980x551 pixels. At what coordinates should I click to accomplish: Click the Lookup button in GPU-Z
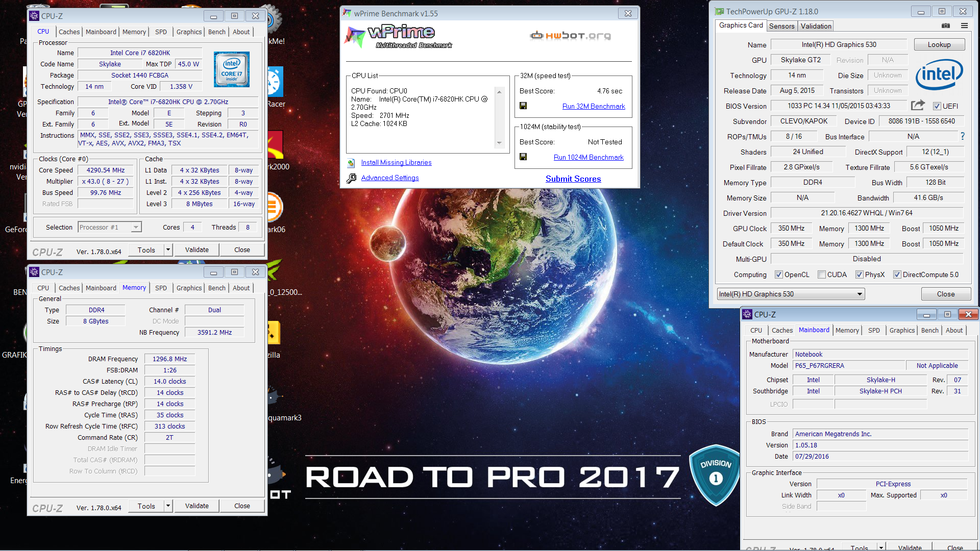coord(939,44)
